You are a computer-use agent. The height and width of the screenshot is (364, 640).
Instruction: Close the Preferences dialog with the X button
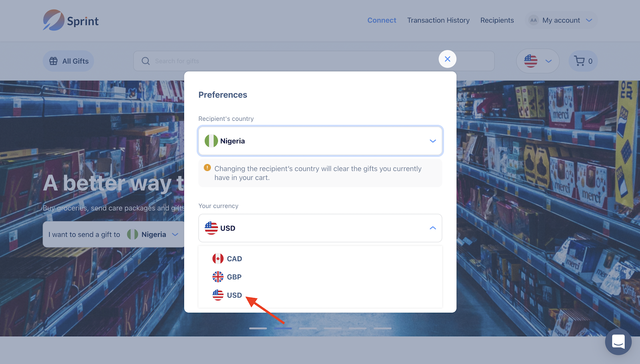(448, 59)
